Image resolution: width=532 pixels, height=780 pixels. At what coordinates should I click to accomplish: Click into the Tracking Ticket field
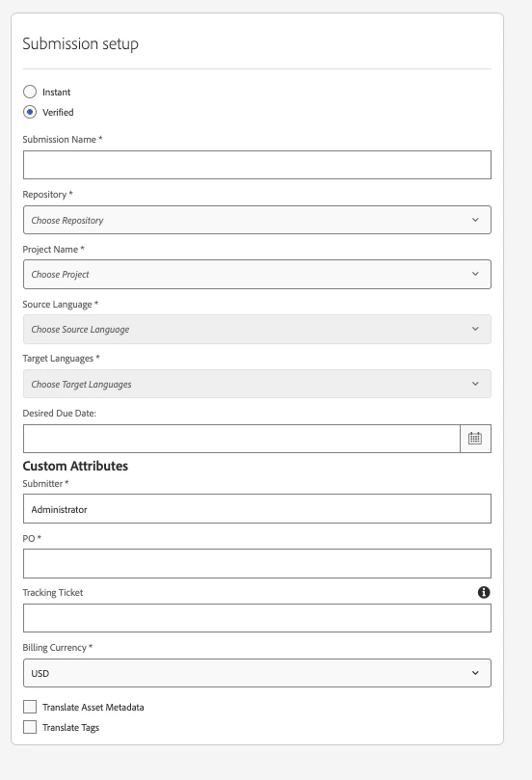pyautogui.click(x=257, y=618)
